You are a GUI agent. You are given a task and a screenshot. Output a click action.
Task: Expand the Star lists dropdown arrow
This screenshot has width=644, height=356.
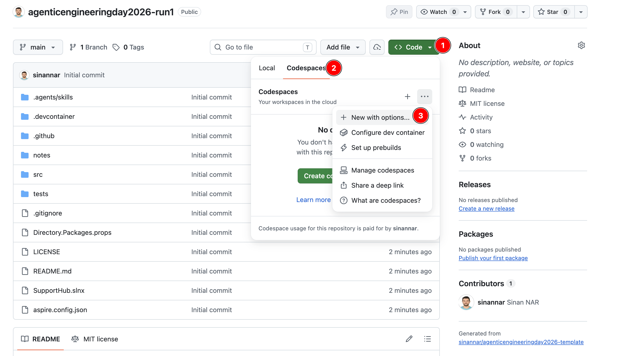[x=581, y=12]
